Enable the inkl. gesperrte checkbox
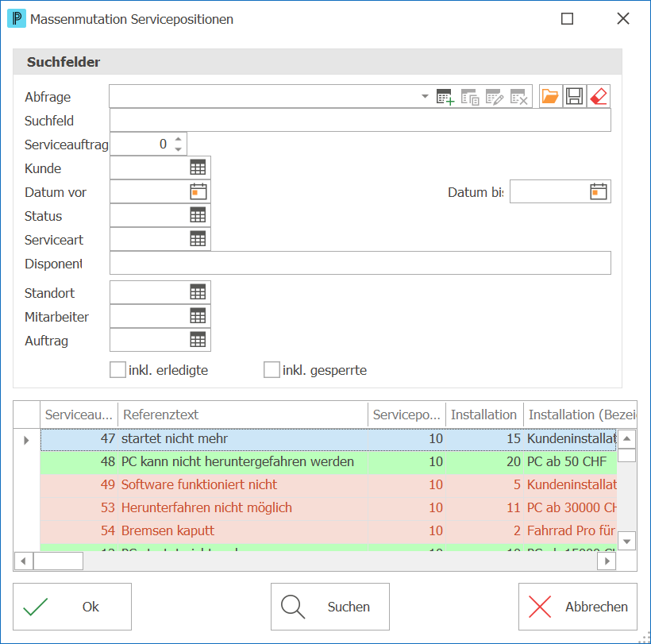The image size is (651, 644). tap(272, 369)
